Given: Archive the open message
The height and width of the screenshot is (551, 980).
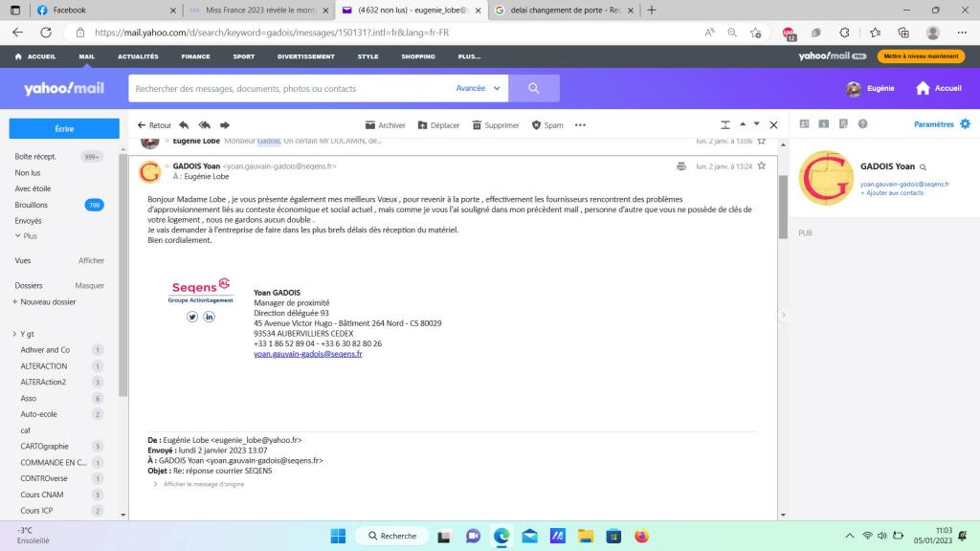Looking at the screenshot, I should 386,125.
